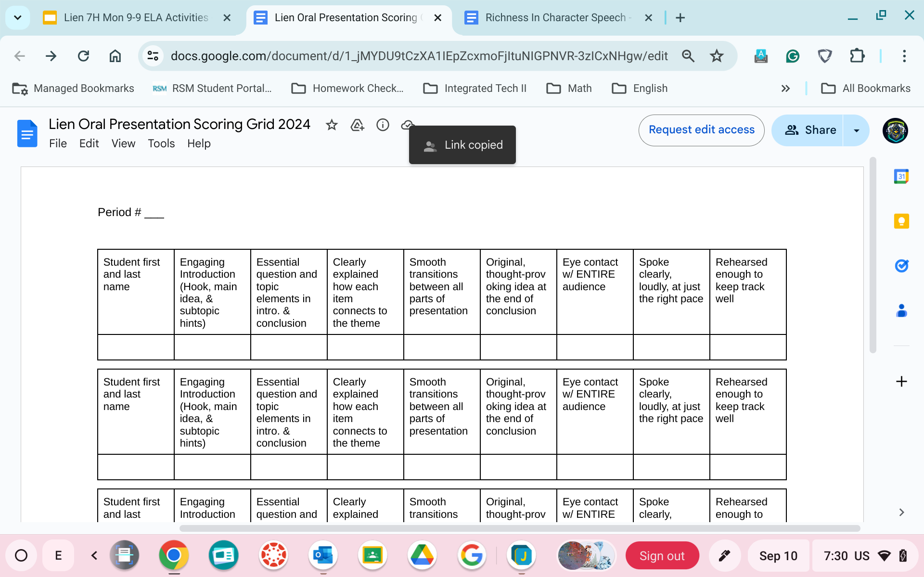
Task: Open the Chrome three-dot menu
Action: [x=904, y=56]
